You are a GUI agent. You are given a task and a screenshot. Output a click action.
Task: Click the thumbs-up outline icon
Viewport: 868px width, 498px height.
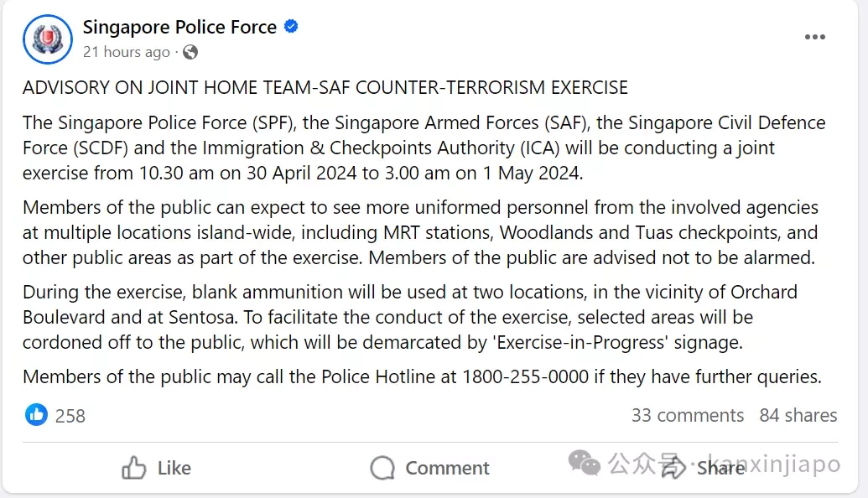coord(134,468)
